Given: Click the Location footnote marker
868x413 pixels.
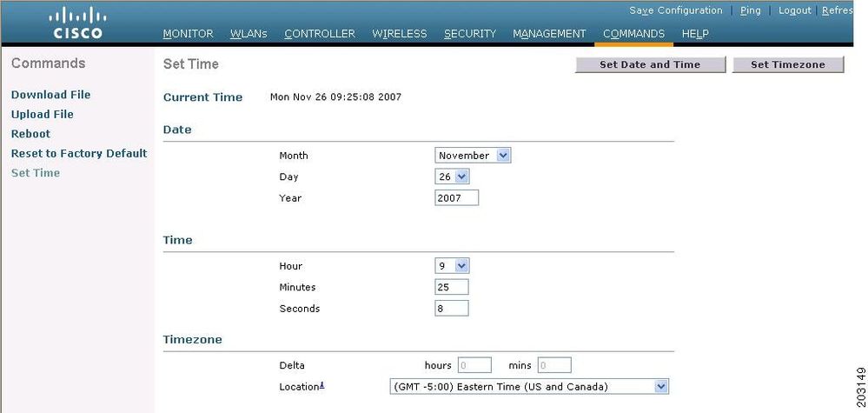Looking at the screenshot, I should tap(322, 385).
